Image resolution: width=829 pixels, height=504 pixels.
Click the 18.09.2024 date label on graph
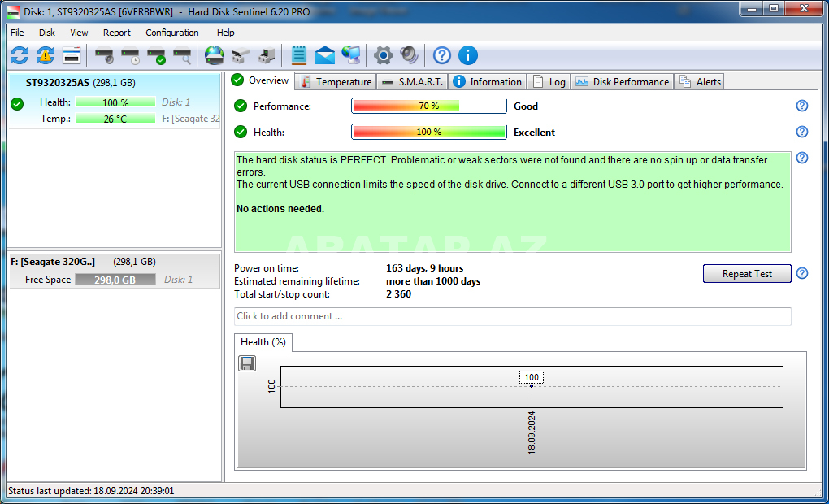532,433
